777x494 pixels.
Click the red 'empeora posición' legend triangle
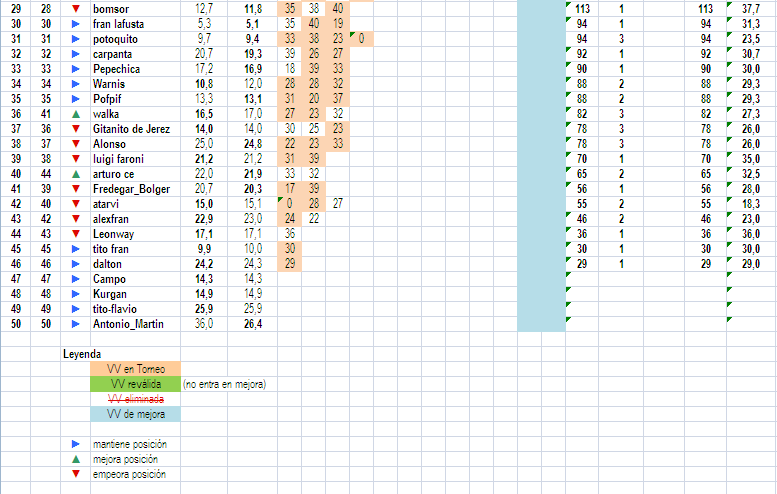(x=76, y=474)
